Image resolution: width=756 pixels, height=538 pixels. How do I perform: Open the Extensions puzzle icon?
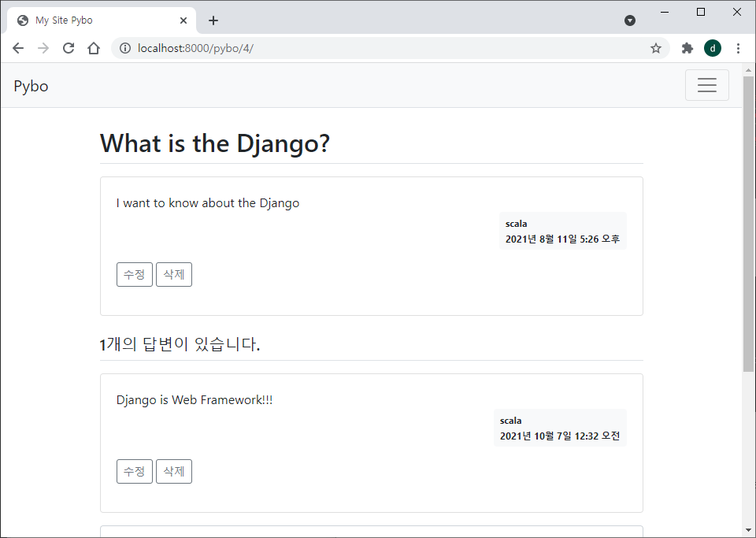coord(687,48)
